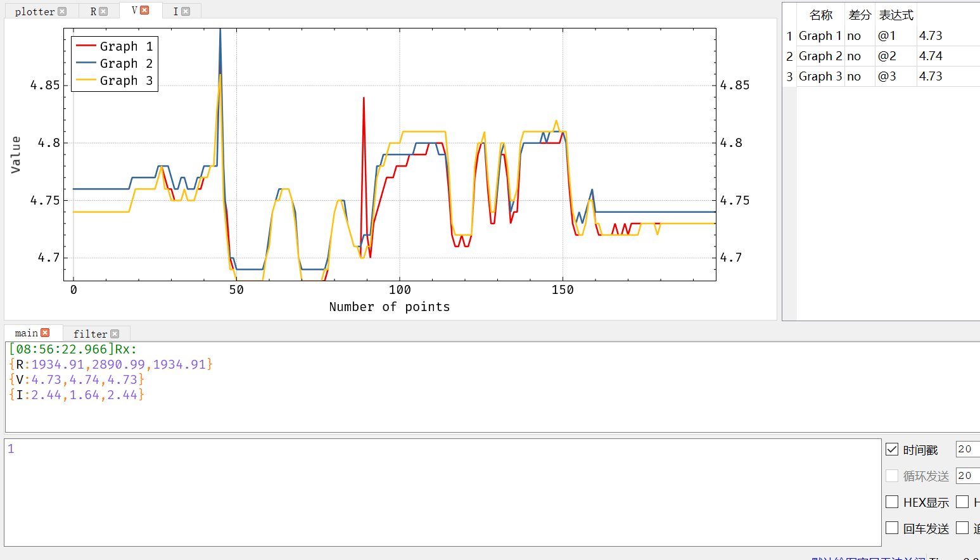Select the @2 expression cell
The image size is (980, 560).
point(896,56)
